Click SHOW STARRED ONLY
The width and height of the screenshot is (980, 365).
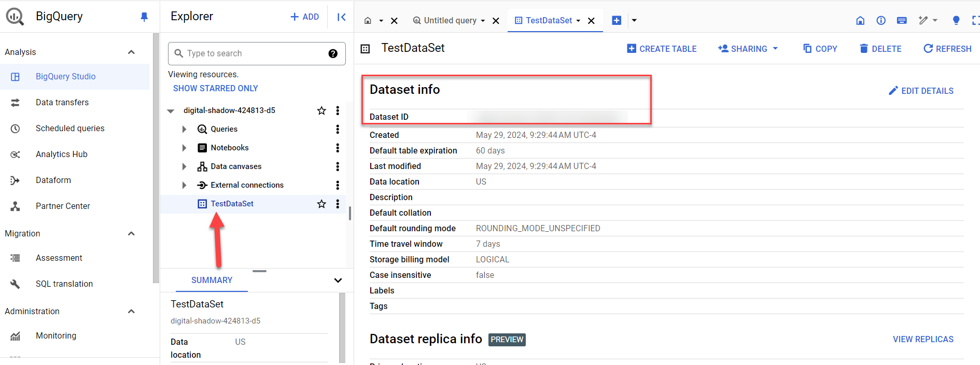click(216, 88)
